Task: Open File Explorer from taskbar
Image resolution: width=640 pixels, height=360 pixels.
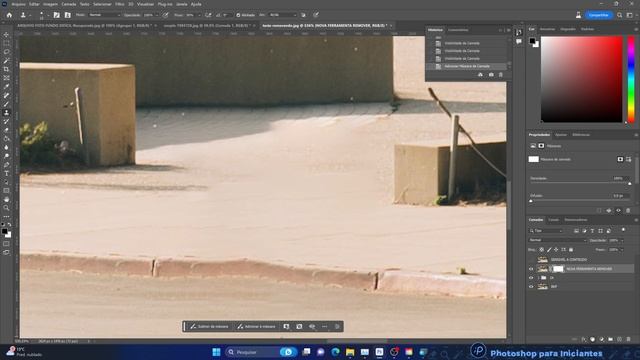Action: [x=350, y=352]
